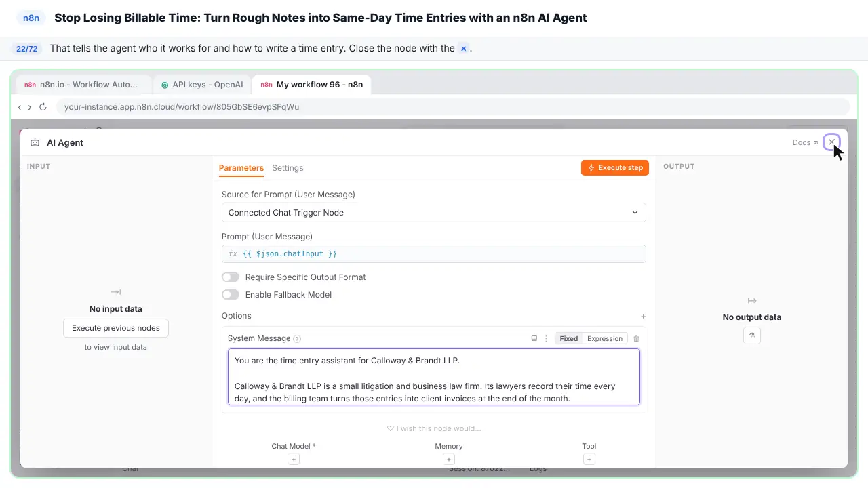This screenshot has width=868, height=488.
Task: Toggle Enable Fallback Model switch
Action: [231, 295]
